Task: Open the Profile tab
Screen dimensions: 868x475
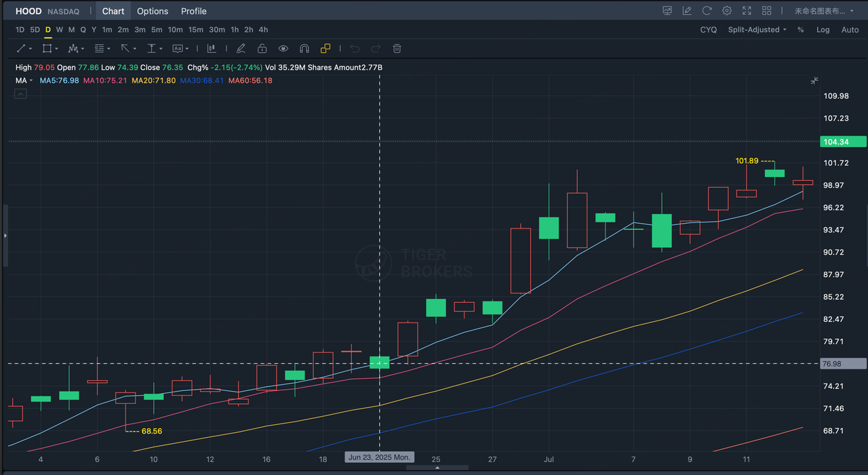Action: point(194,11)
